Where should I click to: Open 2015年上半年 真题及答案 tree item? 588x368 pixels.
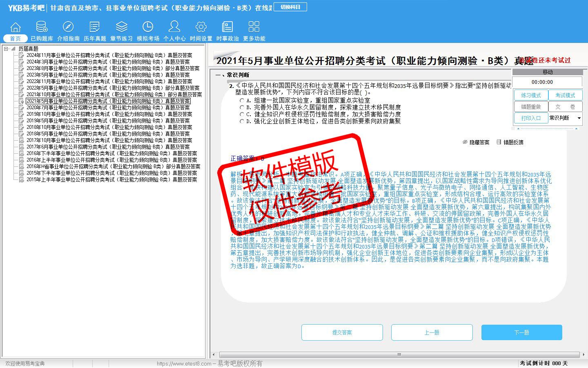pyautogui.click(x=112, y=180)
